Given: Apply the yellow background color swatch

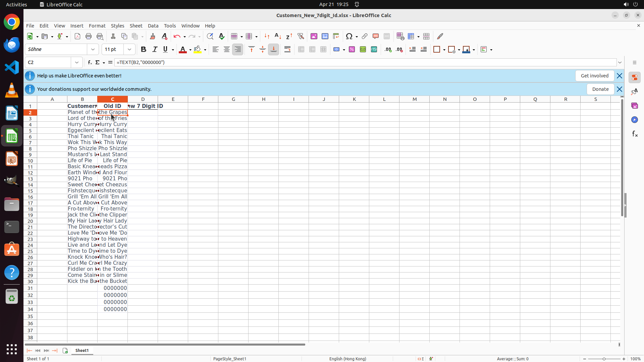Looking at the screenshot, I should 198,49.
